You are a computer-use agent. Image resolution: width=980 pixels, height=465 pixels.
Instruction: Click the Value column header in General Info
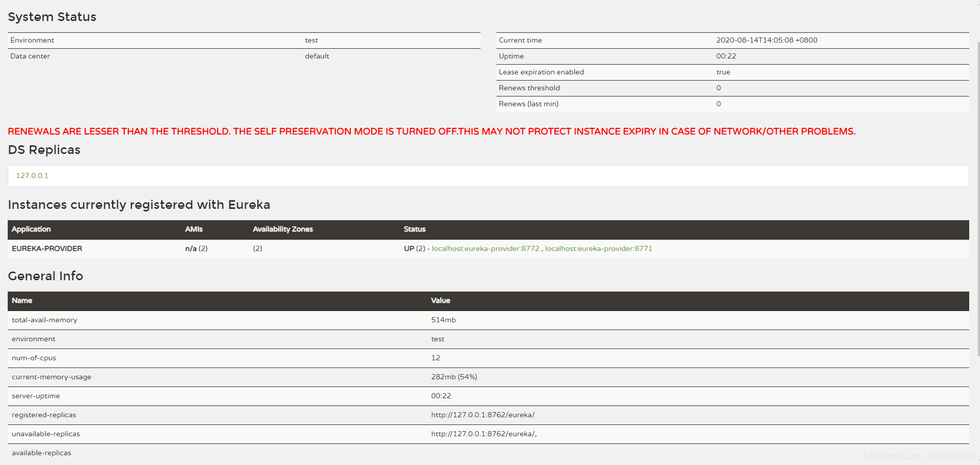click(x=440, y=301)
